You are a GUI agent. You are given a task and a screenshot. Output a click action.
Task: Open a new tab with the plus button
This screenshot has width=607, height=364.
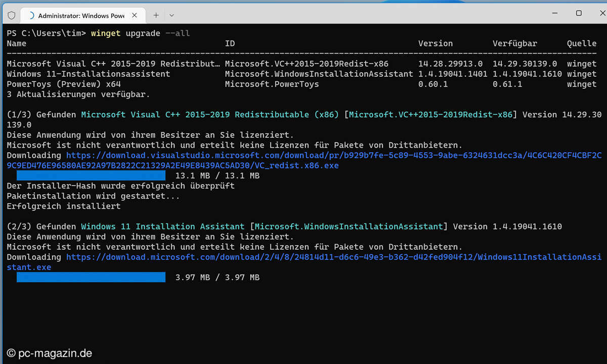[x=156, y=15]
